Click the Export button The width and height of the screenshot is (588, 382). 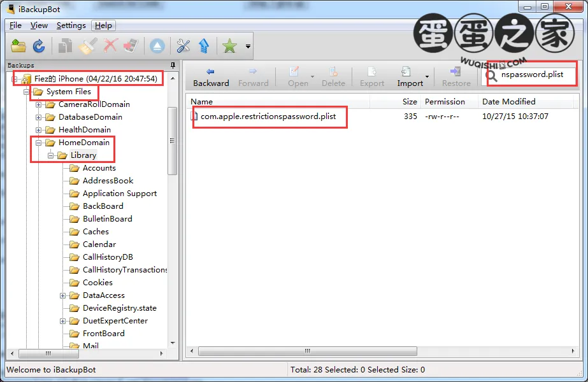point(371,78)
